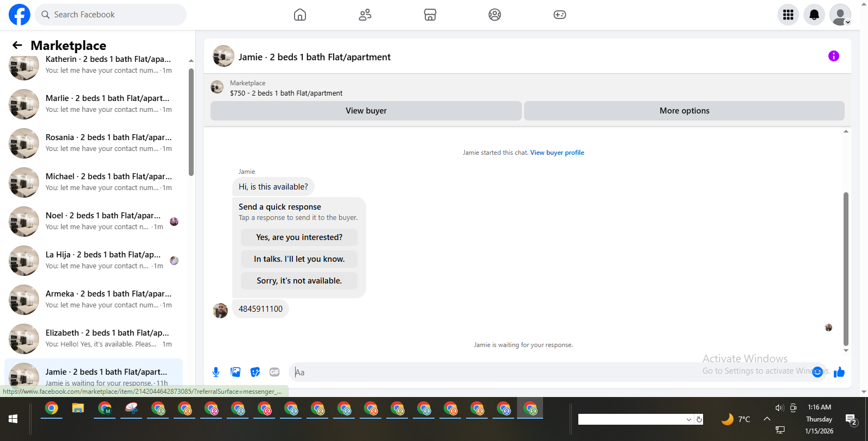Open the La Hija conversation
This screenshot has width=868, height=441.
[93, 261]
